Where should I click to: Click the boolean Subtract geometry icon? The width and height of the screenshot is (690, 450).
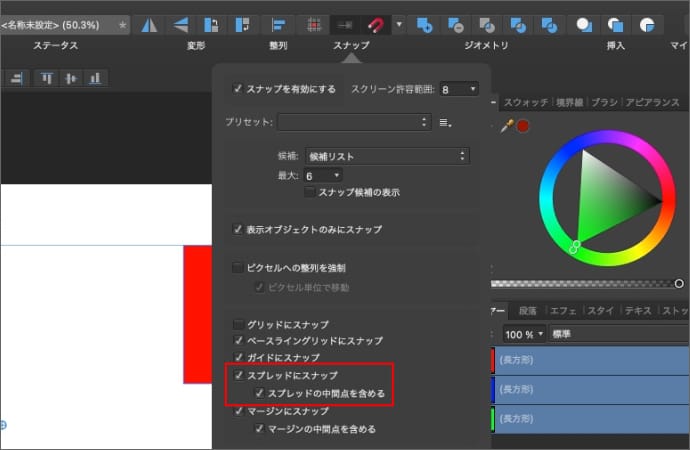455,23
